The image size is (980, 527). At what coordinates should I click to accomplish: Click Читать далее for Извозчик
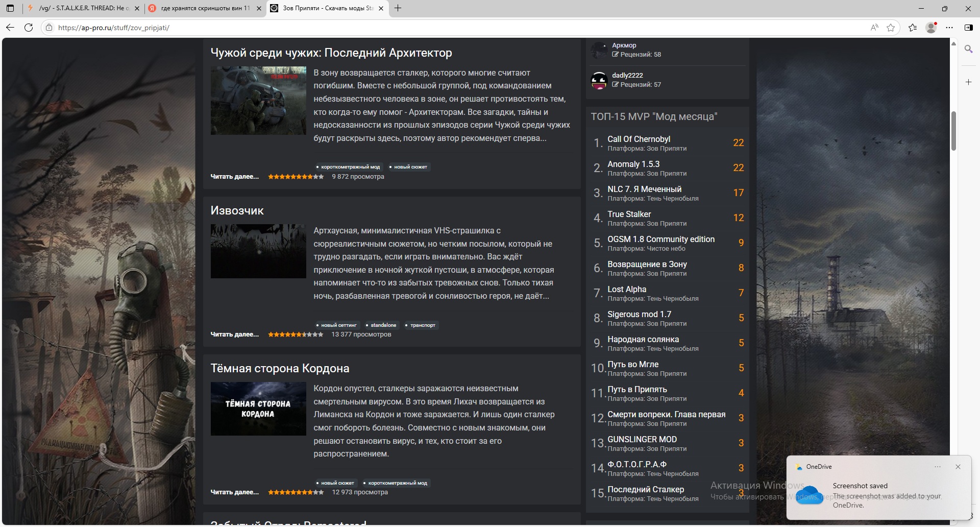point(235,334)
